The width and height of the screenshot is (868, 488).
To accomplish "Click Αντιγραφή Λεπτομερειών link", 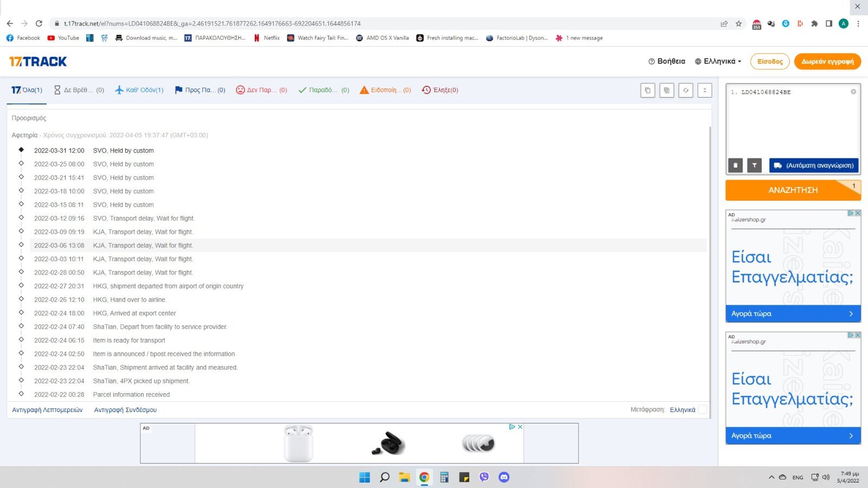I will (x=47, y=410).
